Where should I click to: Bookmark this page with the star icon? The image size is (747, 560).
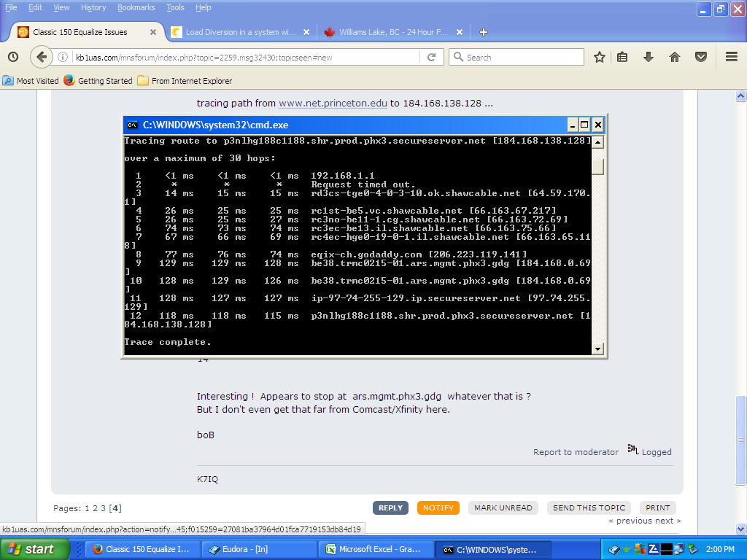599,57
